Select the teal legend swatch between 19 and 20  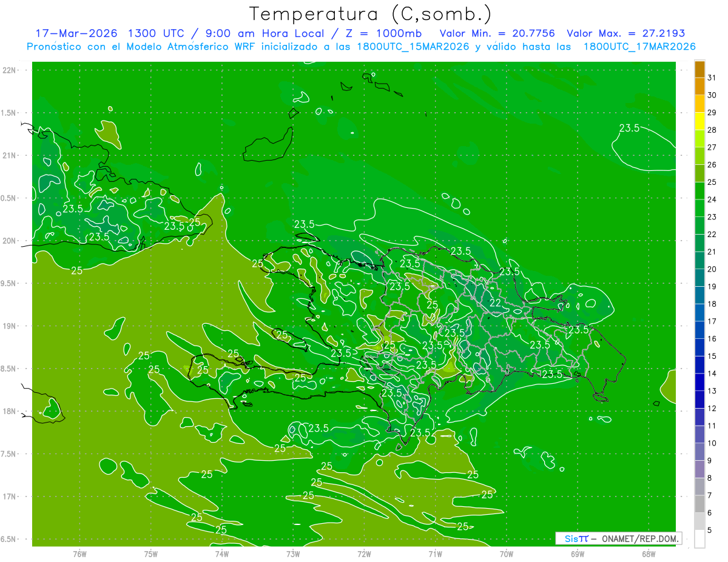coord(699,278)
